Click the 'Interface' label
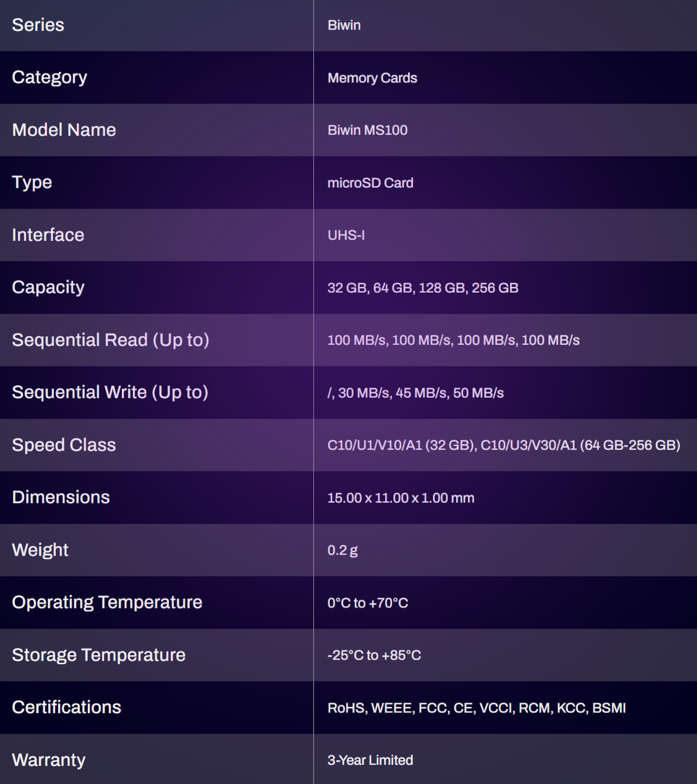The height and width of the screenshot is (784, 697). [x=48, y=235]
